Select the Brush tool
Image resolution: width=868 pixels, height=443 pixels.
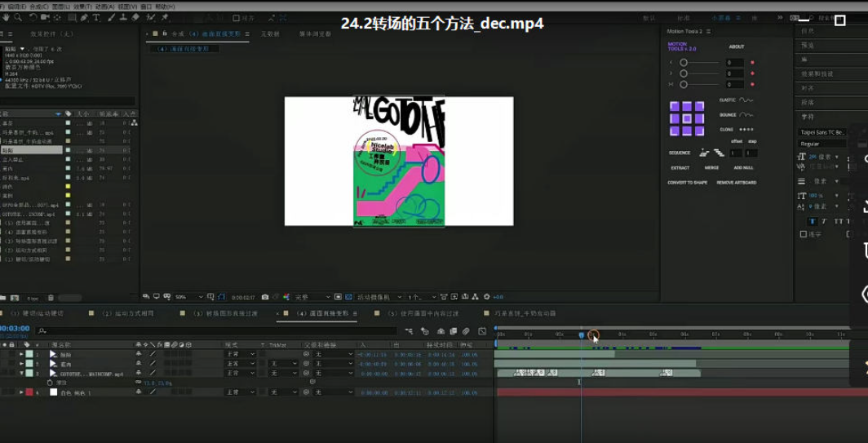click(x=111, y=17)
